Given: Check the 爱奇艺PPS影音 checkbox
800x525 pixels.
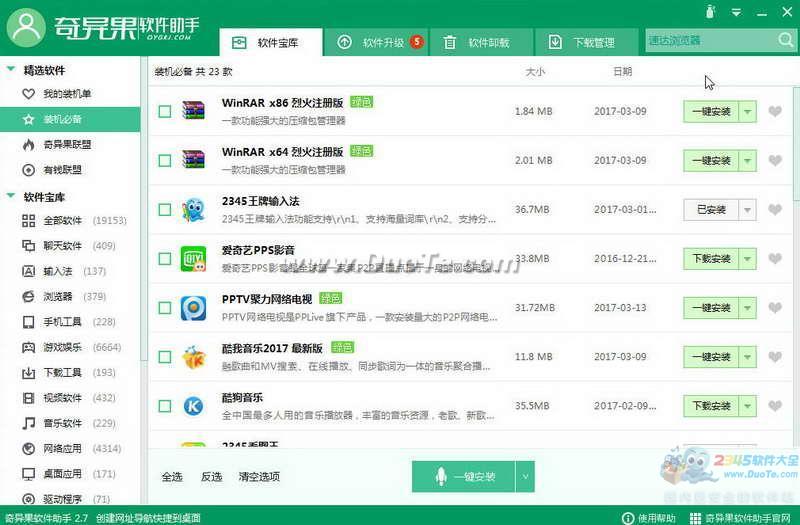Looking at the screenshot, I should [164, 259].
